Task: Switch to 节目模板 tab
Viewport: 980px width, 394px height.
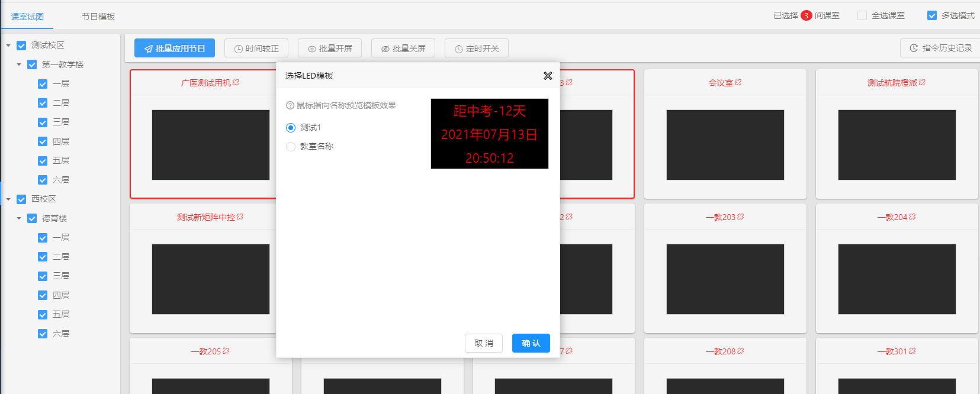Action: (x=98, y=17)
